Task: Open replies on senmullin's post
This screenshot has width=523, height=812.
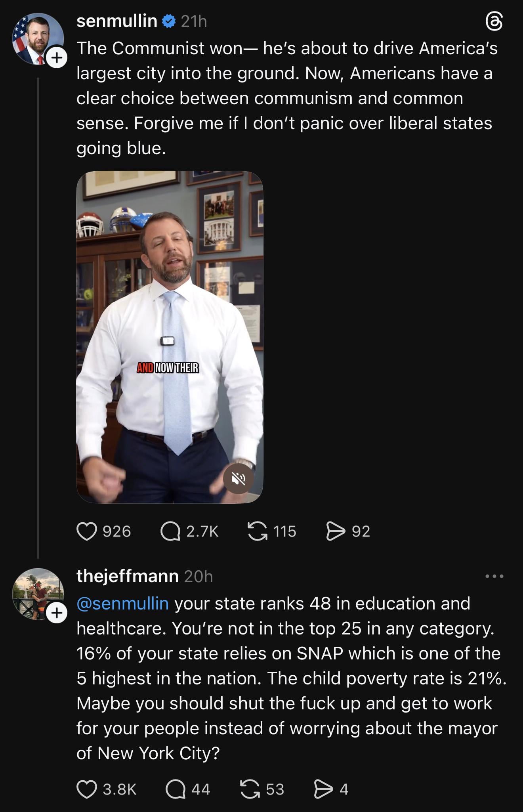Action: coord(170,531)
